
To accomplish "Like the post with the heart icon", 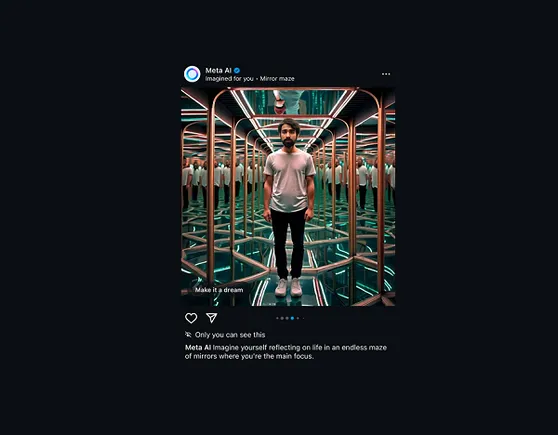I will point(191,318).
